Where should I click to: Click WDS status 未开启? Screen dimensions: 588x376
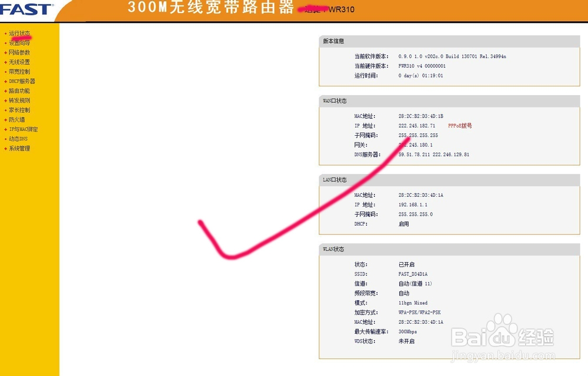(406, 341)
